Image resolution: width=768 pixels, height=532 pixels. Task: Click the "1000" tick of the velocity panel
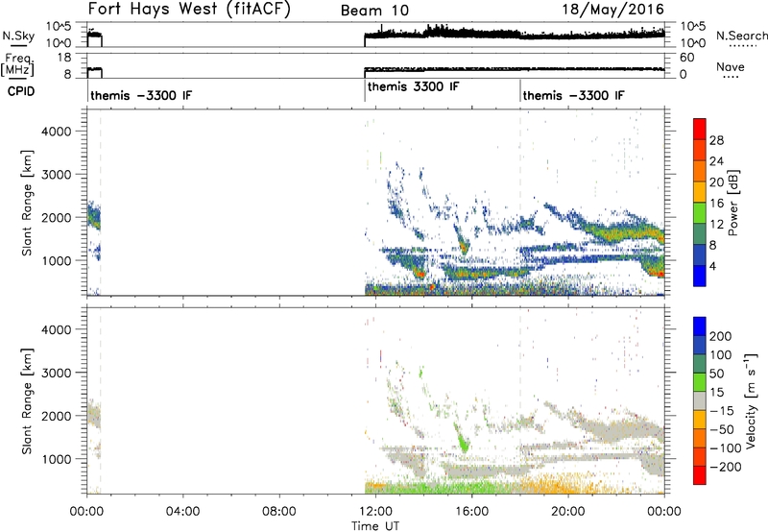coord(57,458)
